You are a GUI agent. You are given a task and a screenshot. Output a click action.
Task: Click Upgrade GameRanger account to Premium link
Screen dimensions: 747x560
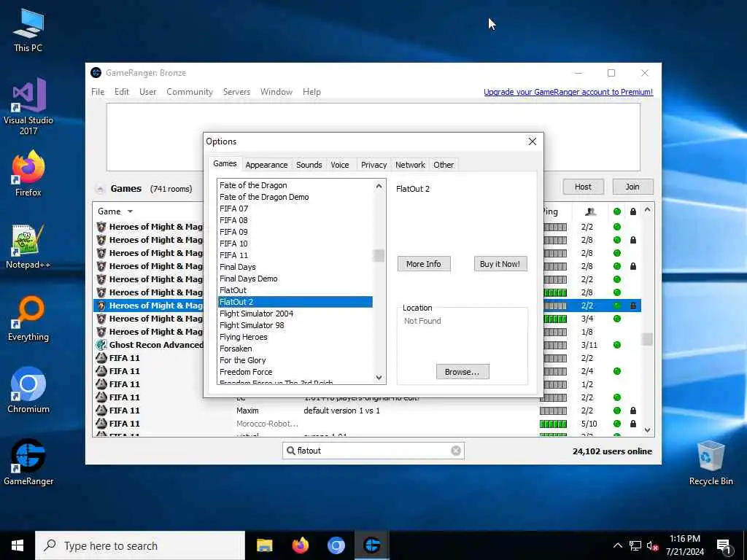(x=568, y=92)
